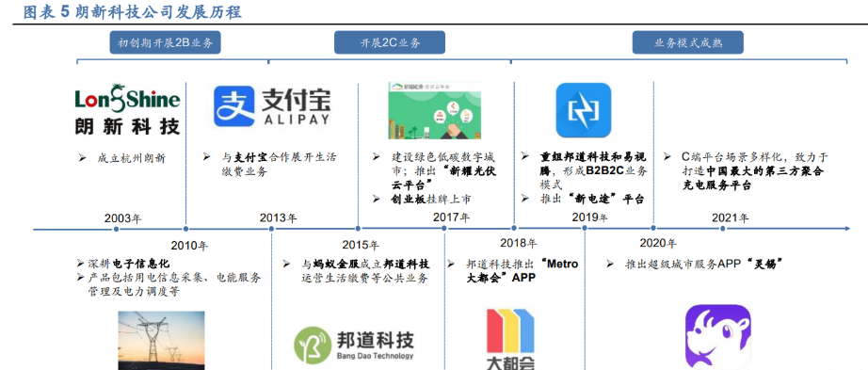Screen dimensions: 868x370
Task: Click the 大都会 Metro app icon
Action: coord(510,339)
